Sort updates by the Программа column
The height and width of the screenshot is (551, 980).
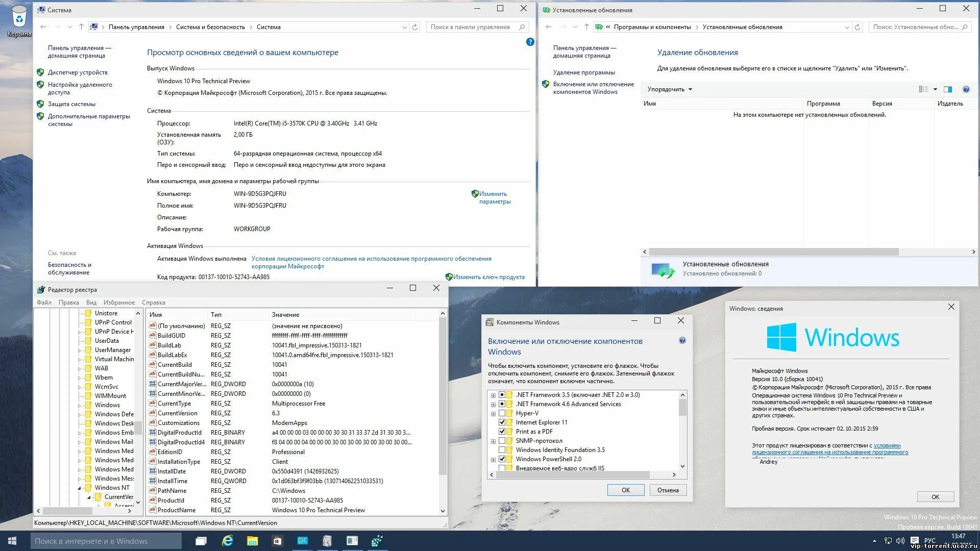pyautogui.click(x=836, y=104)
